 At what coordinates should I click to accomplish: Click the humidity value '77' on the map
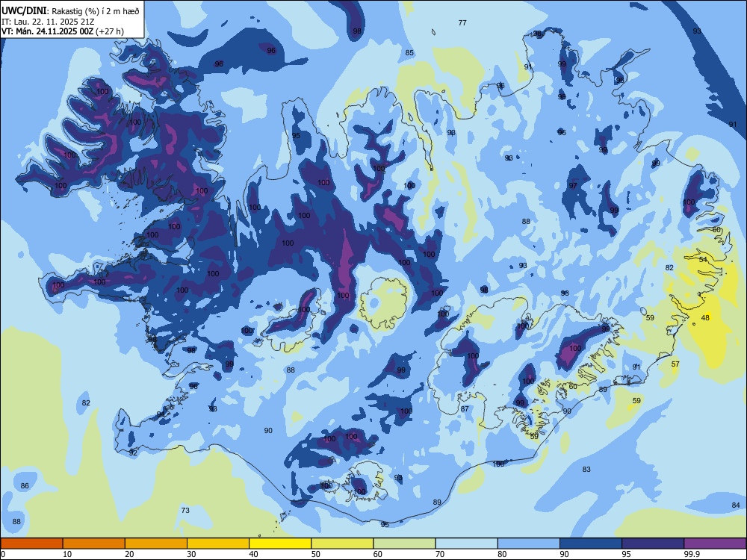coord(462,22)
